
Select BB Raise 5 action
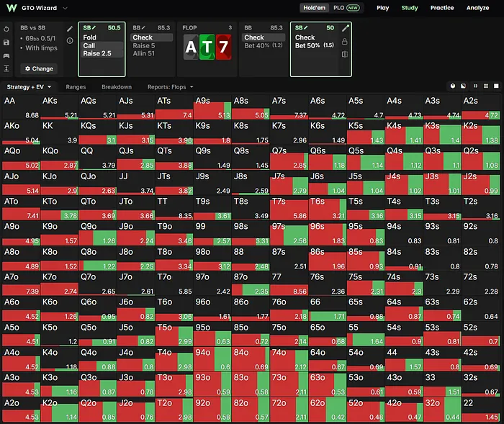point(152,45)
